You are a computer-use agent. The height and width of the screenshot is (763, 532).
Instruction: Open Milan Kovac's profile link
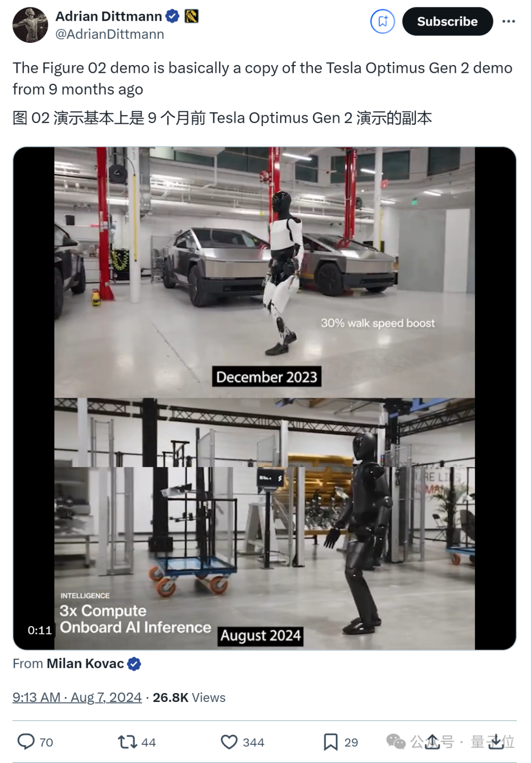(x=85, y=663)
